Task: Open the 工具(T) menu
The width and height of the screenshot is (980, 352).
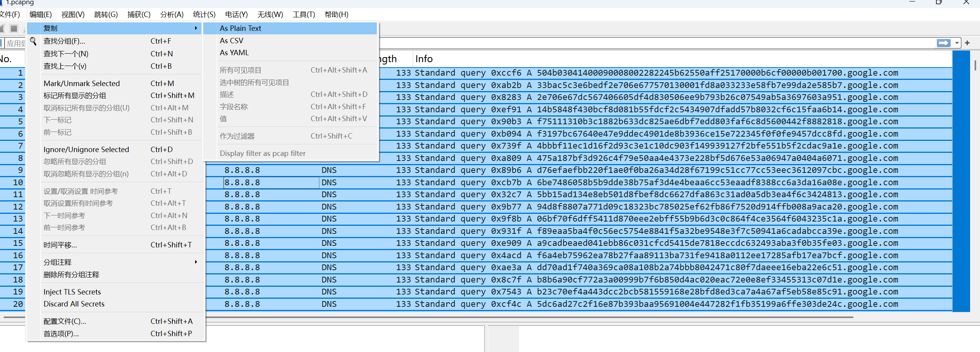Action: 304,15
